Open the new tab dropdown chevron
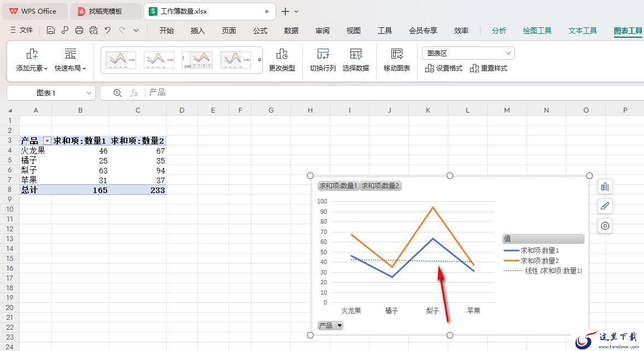 coord(296,11)
